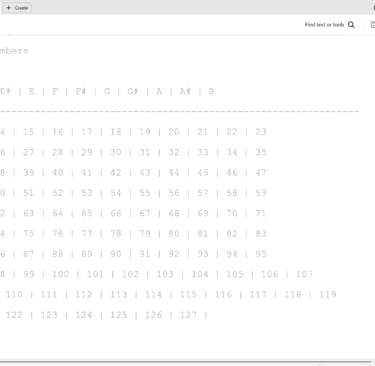Screen dimensions: 375x366
Task: Select the cell reading 93
Action: [x=203, y=254]
